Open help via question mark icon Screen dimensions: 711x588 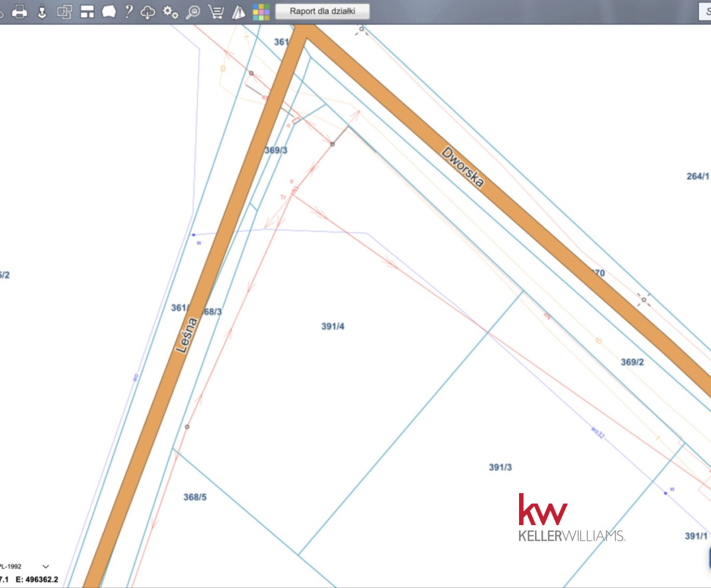(129, 11)
